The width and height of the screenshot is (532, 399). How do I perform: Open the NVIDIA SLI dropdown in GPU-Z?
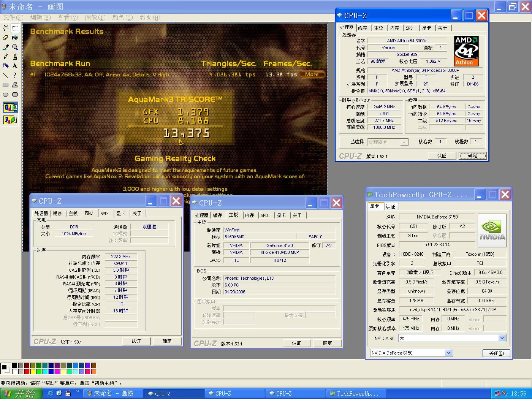point(502,338)
